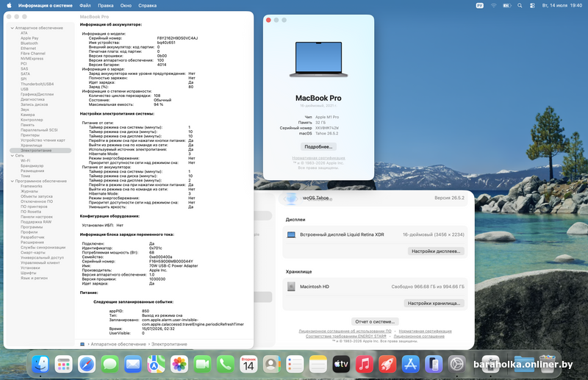Launch Safari from the Dock
The width and height of the screenshot is (588, 380).
pos(87,364)
